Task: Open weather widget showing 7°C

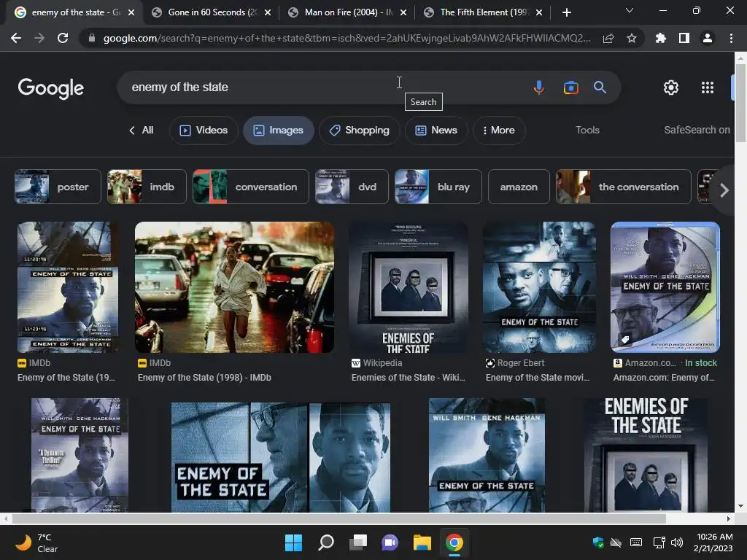Action: tap(36, 542)
